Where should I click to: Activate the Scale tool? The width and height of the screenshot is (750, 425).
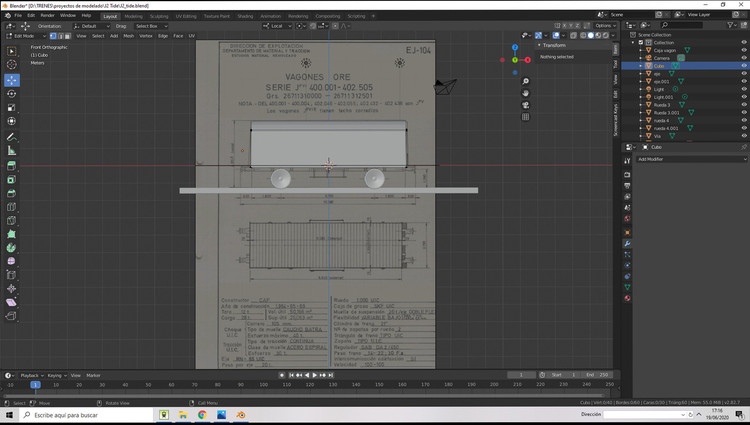12,108
